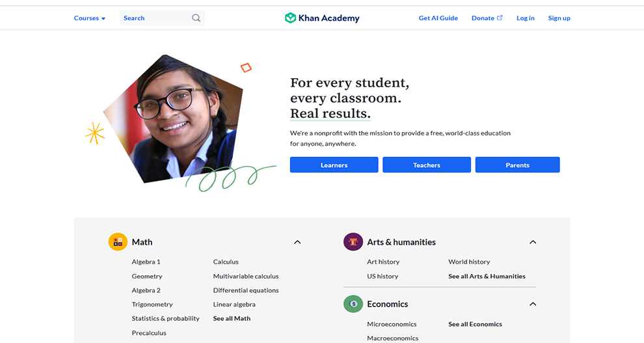Click the search magnifier icon

[x=196, y=18]
